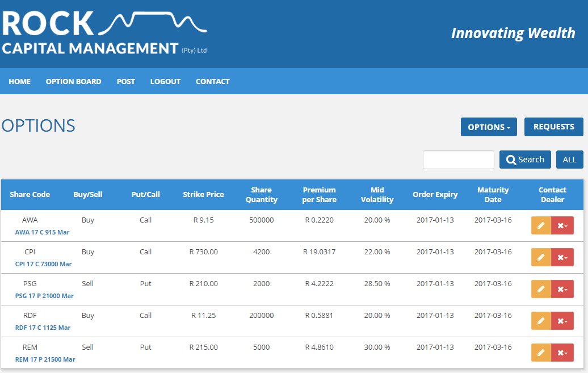Click the Contact Dealer column header
Viewport: 588px width, 373px height.
click(x=552, y=195)
